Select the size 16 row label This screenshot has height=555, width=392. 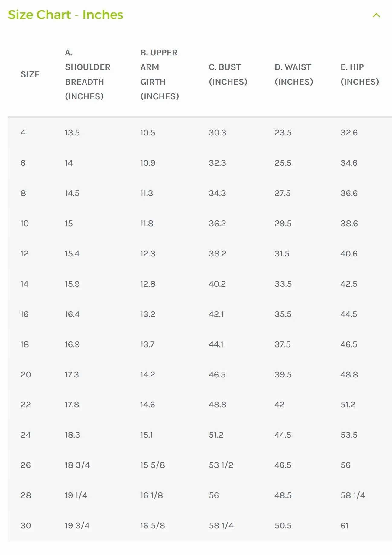tap(24, 314)
